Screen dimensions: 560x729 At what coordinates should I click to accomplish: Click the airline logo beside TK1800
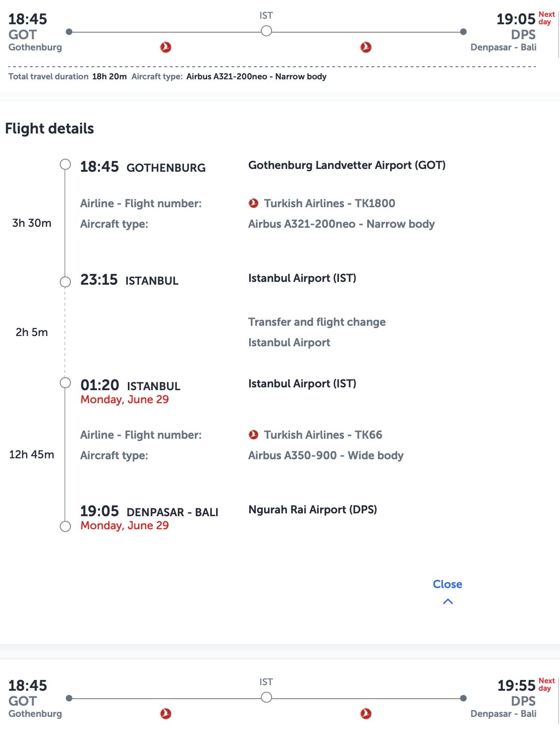coord(253,203)
